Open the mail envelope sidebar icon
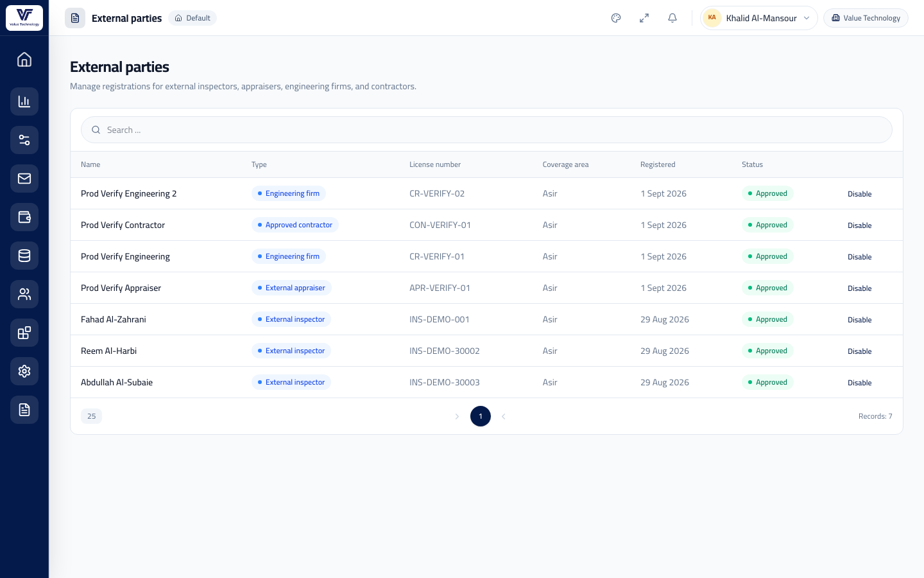This screenshot has height=578, width=924. (x=24, y=179)
